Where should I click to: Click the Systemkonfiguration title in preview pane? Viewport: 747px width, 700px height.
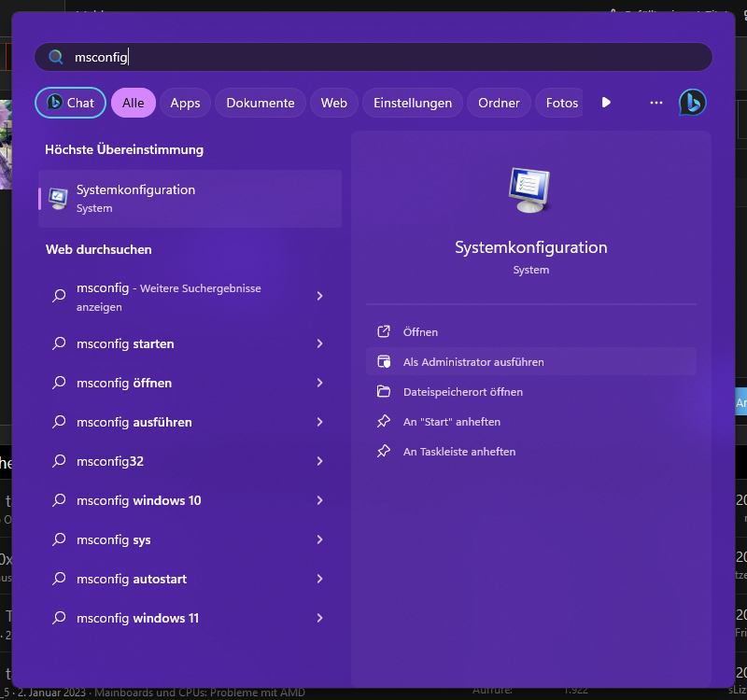[530, 247]
